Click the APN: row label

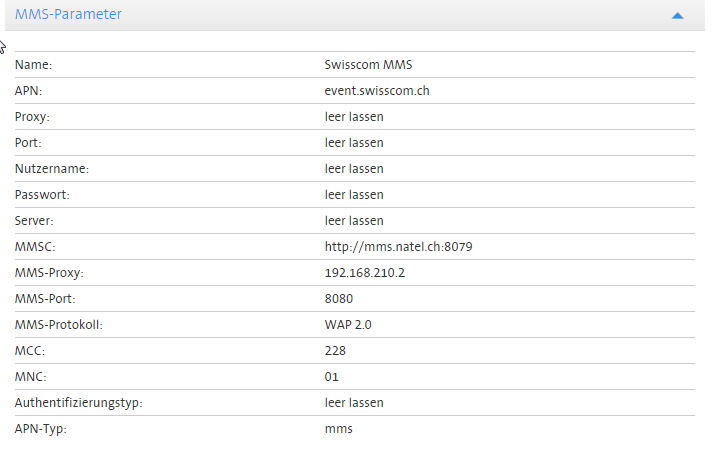(x=29, y=91)
